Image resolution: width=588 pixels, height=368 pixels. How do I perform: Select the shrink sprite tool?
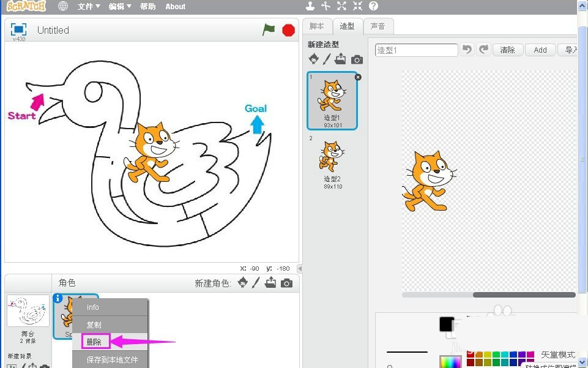pos(357,6)
